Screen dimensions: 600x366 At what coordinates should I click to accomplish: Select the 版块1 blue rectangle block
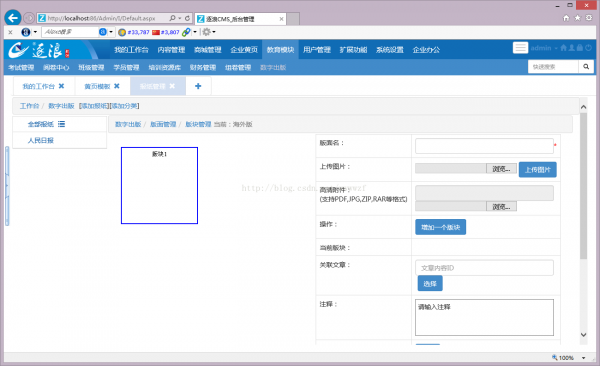pos(160,185)
